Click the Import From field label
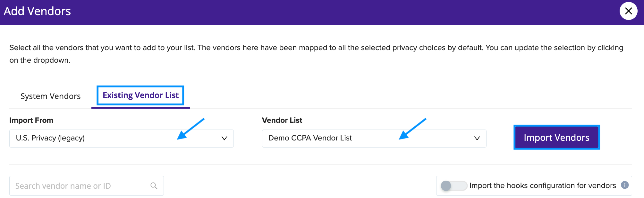 click(x=31, y=120)
